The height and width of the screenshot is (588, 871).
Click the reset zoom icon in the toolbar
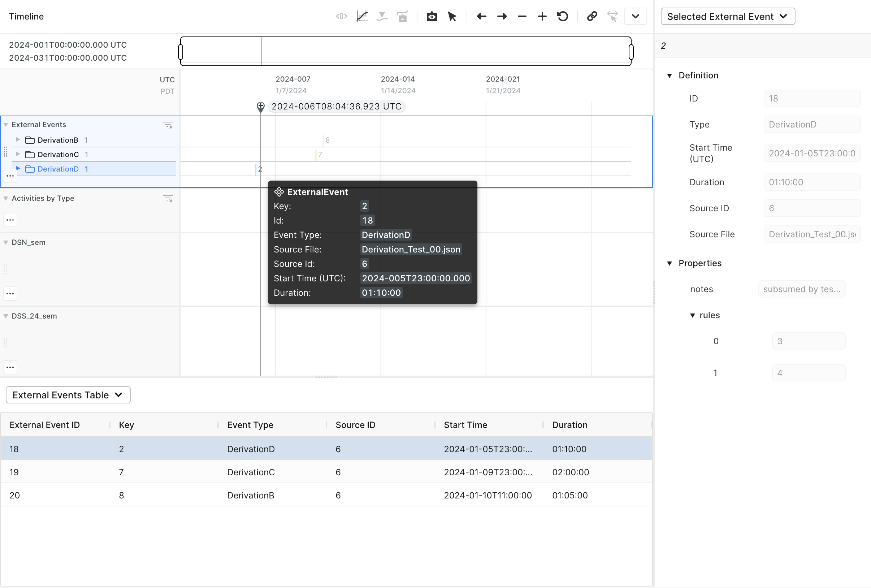[x=563, y=16]
